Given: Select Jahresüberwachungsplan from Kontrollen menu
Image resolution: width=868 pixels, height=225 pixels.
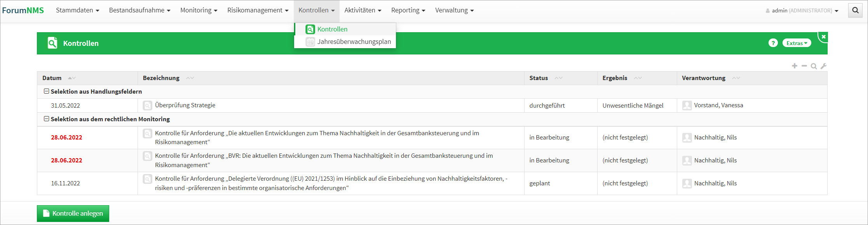Looking at the screenshot, I should click(354, 42).
